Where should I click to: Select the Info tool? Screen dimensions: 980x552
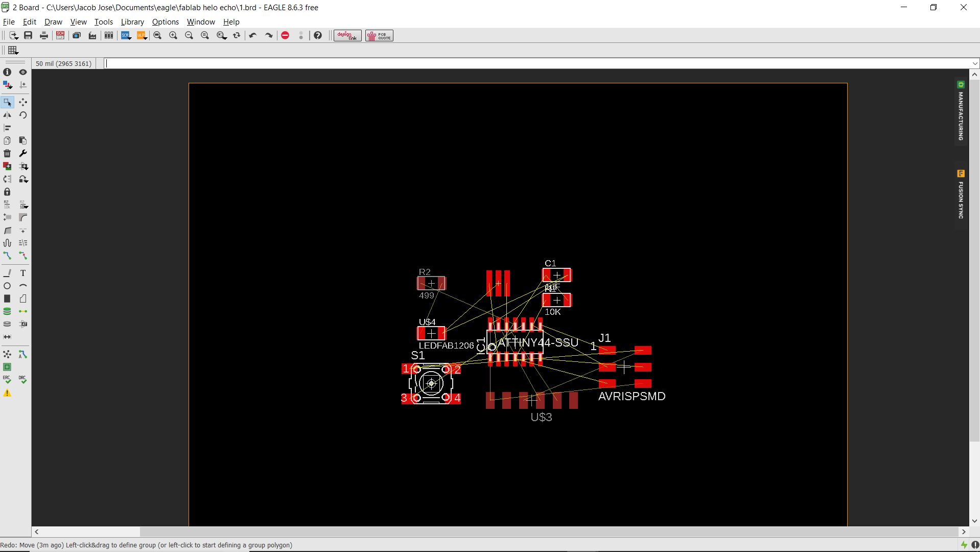point(7,72)
